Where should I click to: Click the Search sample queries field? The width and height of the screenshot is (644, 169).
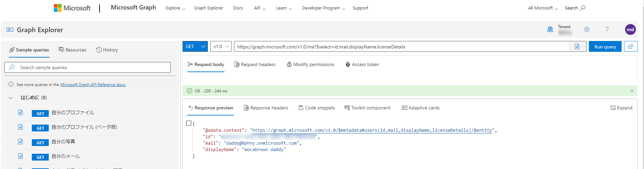87,67
